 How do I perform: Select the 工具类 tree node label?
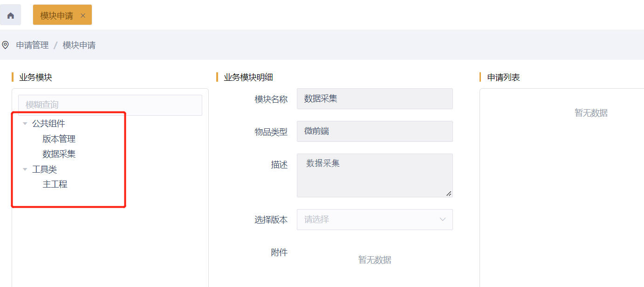[x=44, y=169]
